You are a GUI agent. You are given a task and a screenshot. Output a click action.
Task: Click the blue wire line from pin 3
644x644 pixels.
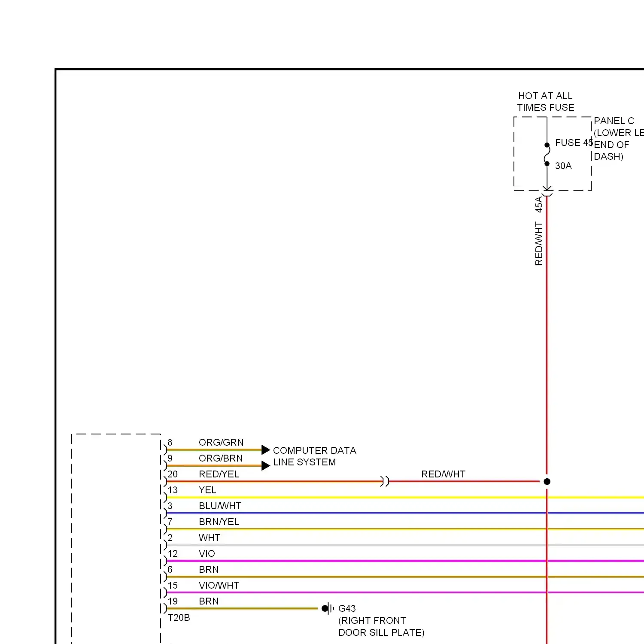(405, 513)
